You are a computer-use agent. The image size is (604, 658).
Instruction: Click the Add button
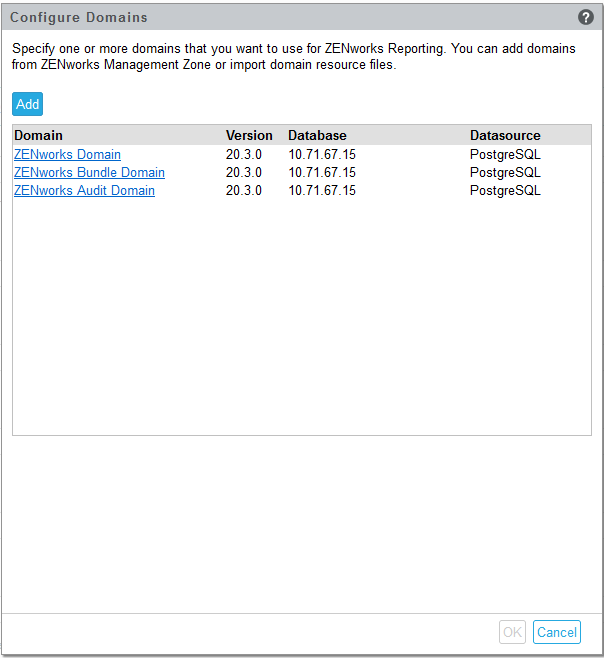(28, 104)
